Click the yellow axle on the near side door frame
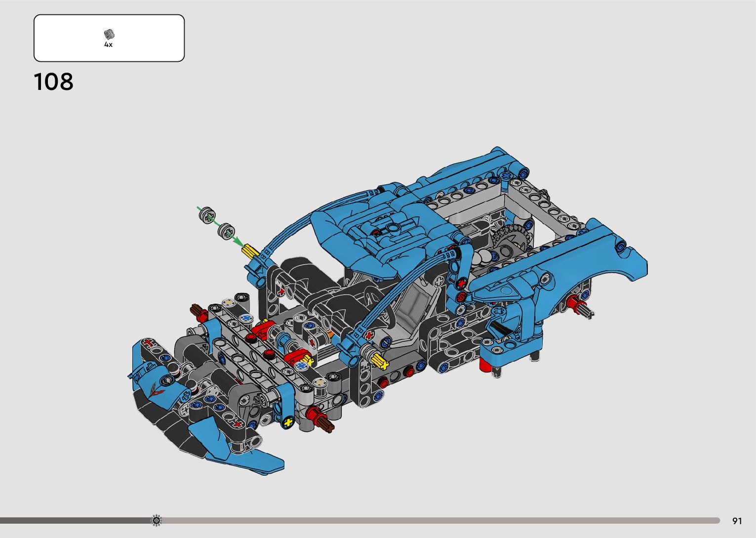The width and height of the screenshot is (756, 538). [379, 360]
